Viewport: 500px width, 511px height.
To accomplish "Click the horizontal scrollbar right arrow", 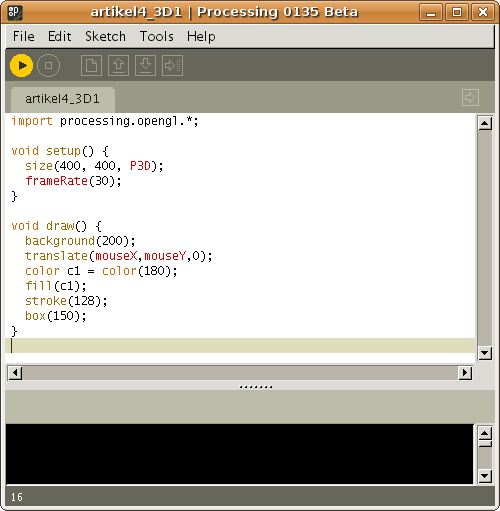I will pyautogui.click(x=465, y=373).
